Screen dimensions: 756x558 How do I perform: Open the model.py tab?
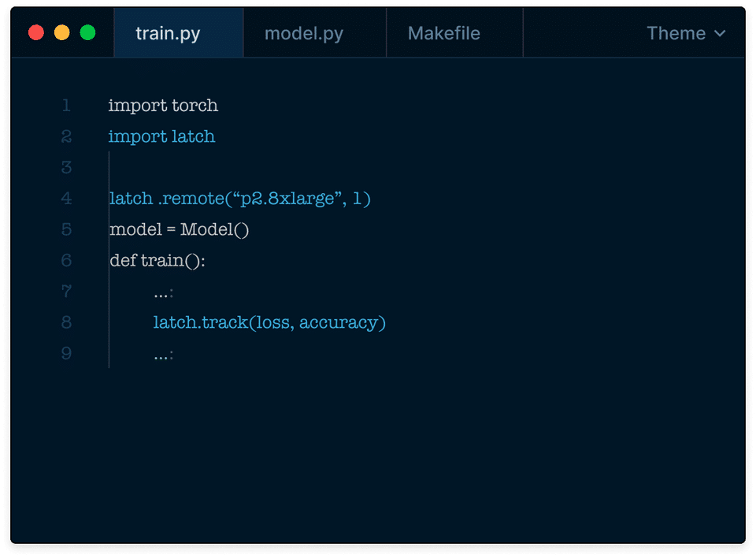point(314,33)
